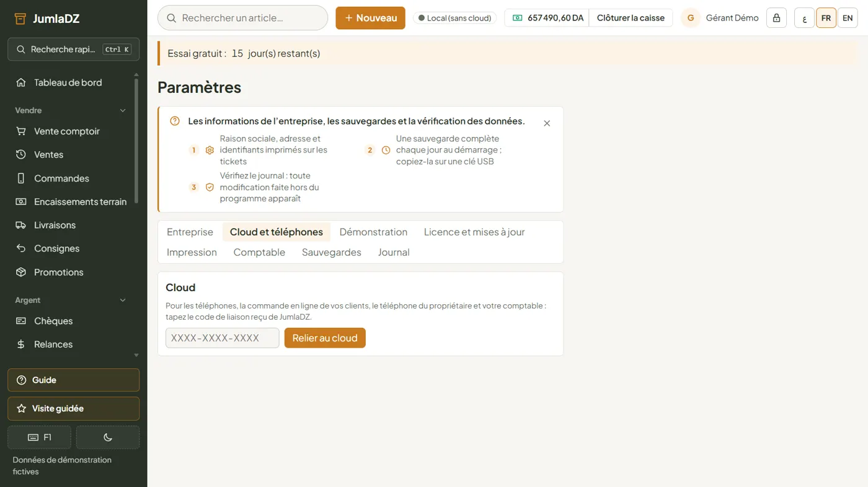Image resolution: width=868 pixels, height=487 pixels.
Task: Collapse the Vendre sidebar section
Action: pos(123,110)
